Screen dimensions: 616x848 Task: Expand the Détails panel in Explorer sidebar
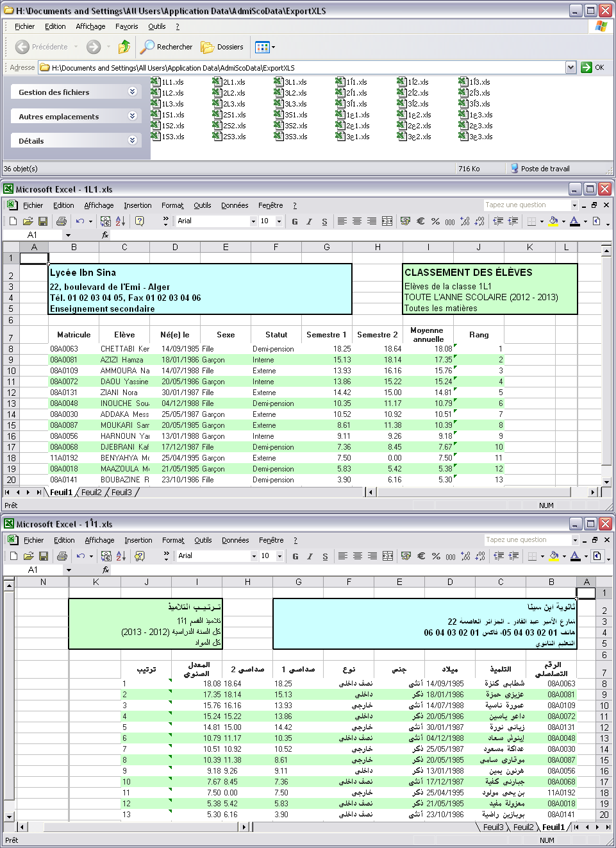(x=132, y=140)
